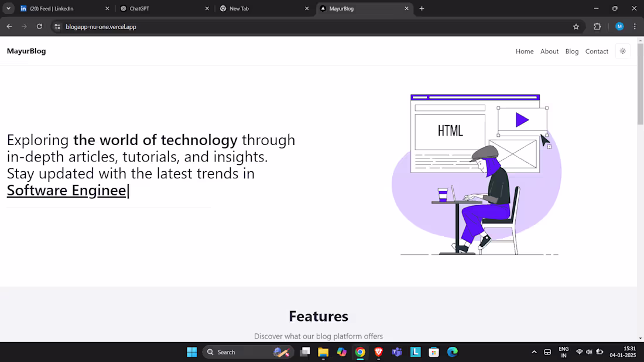Reload the MayurBlog page

pyautogui.click(x=39, y=26)
